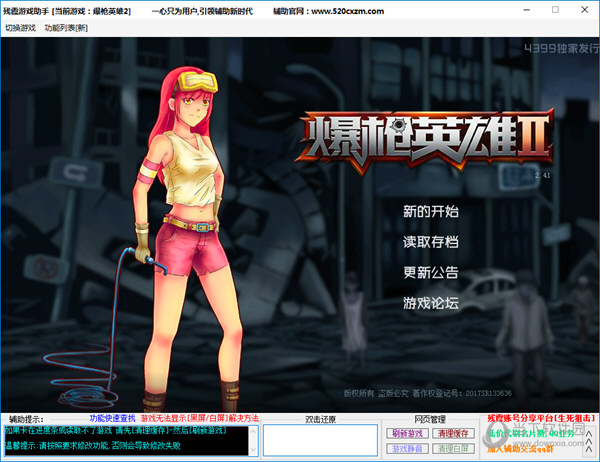The image size is (600, 462).
Task: Click the 清理缓存 button
Action: (453, 434)
